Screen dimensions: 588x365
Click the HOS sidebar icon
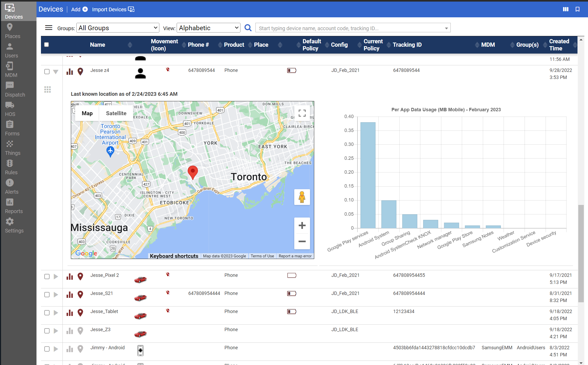[10, 108]
